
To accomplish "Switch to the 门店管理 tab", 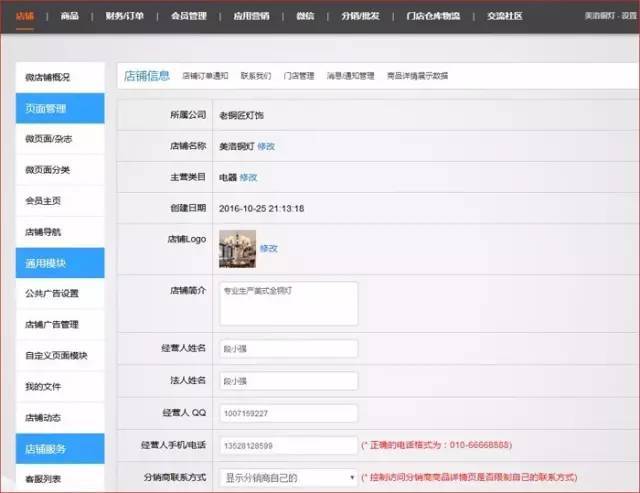I will pos(299,76).
